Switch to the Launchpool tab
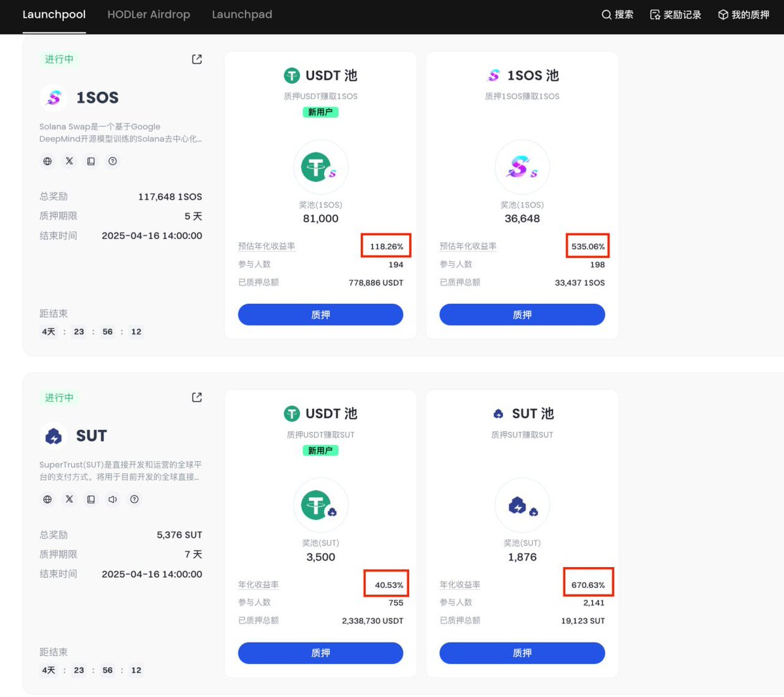This screenshot has width=784, height=697. pos(54,14)
